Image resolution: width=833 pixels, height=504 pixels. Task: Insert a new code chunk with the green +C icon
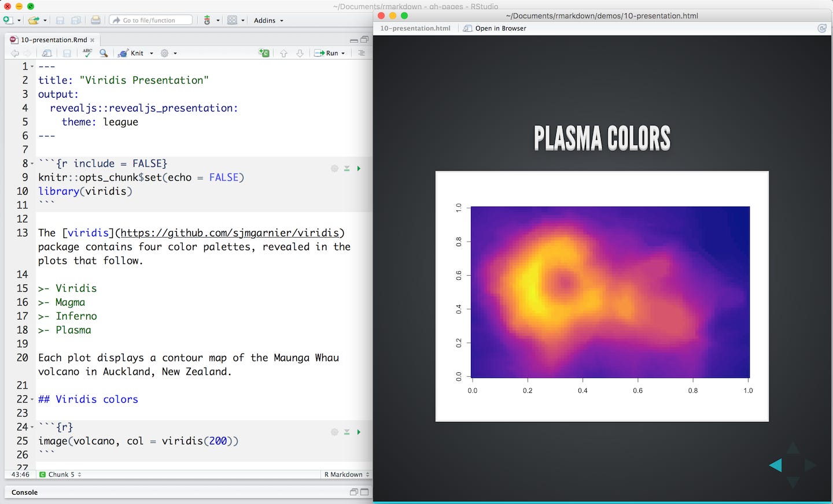[x=264, y=53]
